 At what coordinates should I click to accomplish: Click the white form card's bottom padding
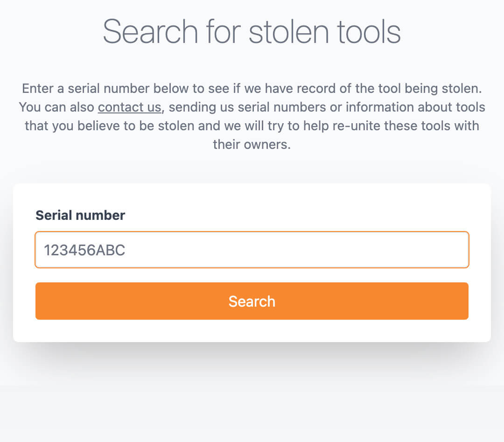(252, 331)
